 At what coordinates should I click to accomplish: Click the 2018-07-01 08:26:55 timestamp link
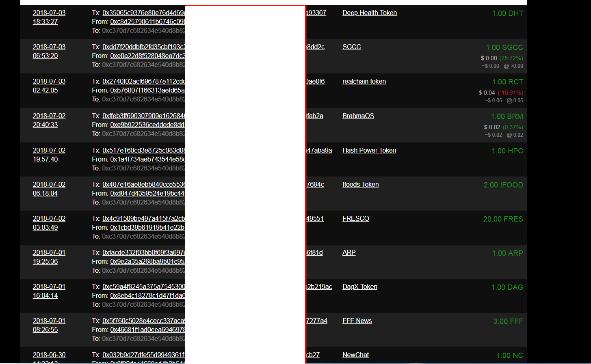coord(49,325)
